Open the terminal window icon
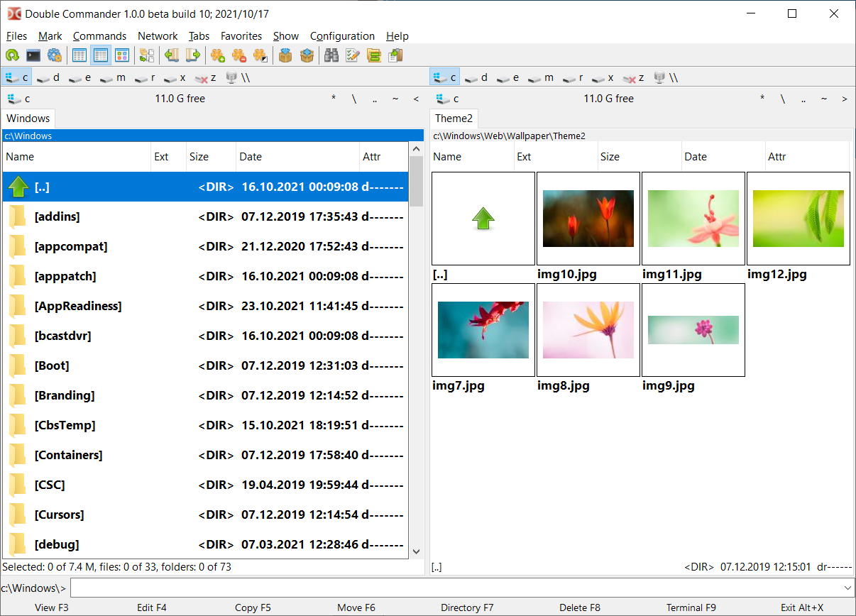The image size is (856, 616). 33,55
